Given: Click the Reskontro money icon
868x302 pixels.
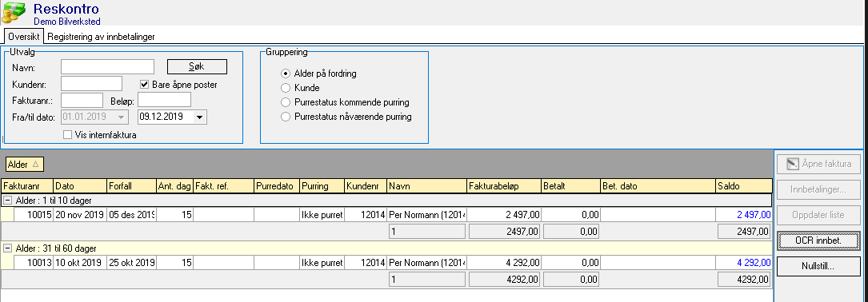Looking at the screenshot, I should tap(14, 13).
